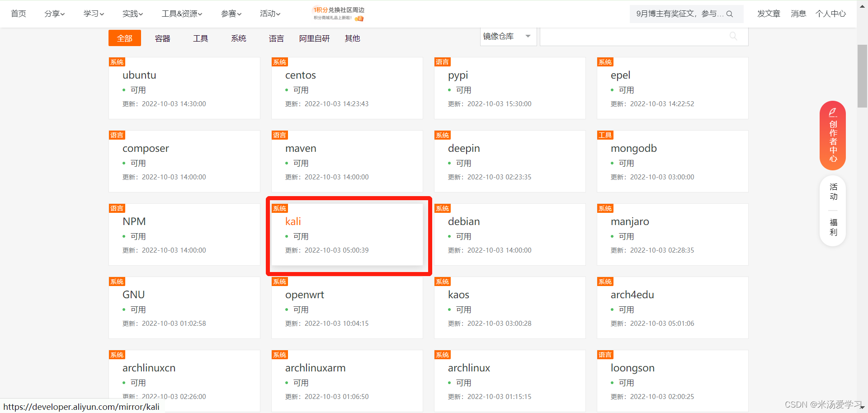Open the openwrt mirror card
The image size is (868, 413).
click(347, 308)
